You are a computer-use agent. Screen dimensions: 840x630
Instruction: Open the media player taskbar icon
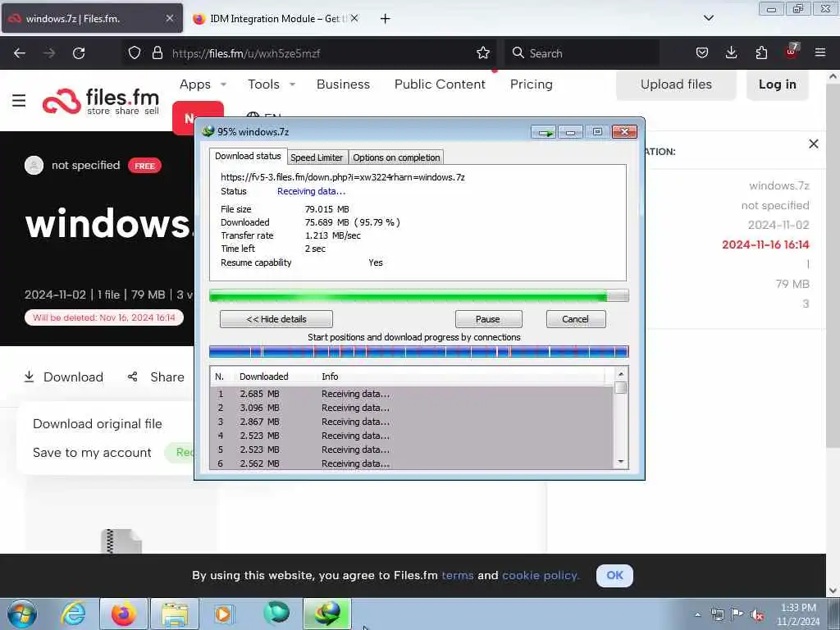[224, 614]
